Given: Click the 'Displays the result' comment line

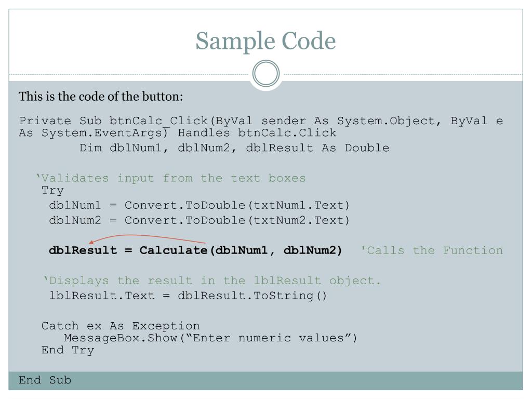Looking at the screenshot, I should (x=212, y=281).
